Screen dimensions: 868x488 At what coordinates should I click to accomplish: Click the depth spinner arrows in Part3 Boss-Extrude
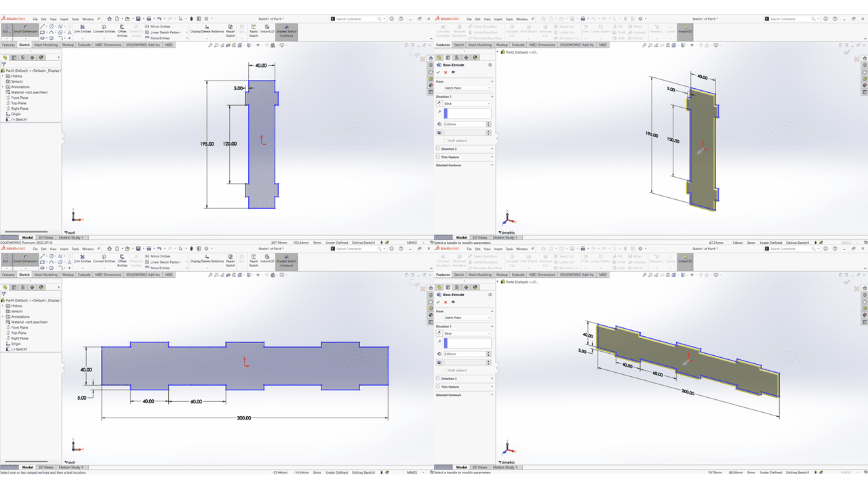point(489,124)
